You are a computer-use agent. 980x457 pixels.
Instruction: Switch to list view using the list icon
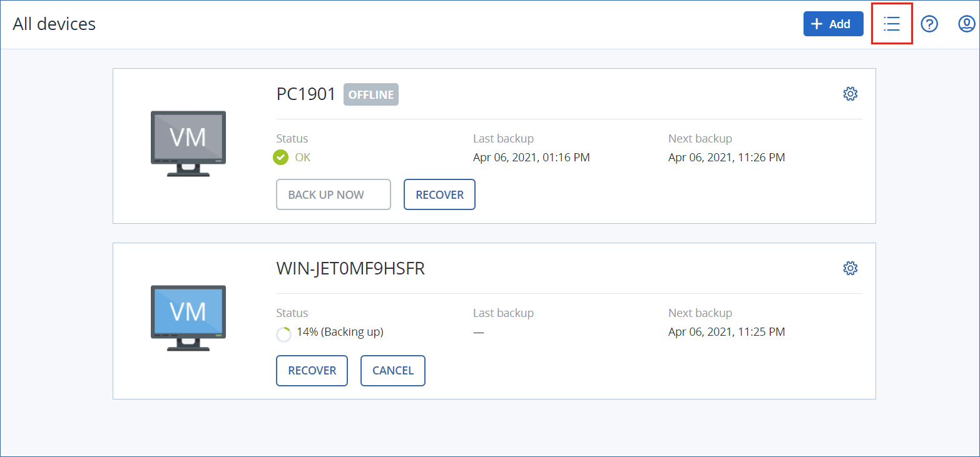[891, 24]
